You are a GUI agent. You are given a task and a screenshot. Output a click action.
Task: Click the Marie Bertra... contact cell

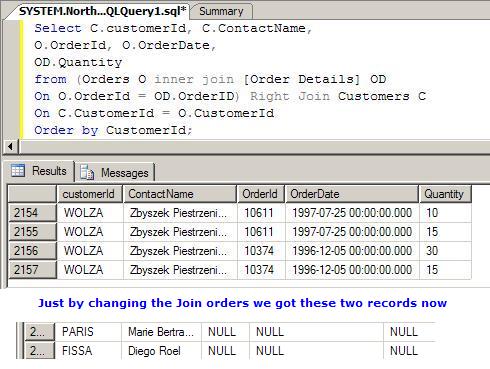[161, 332]
